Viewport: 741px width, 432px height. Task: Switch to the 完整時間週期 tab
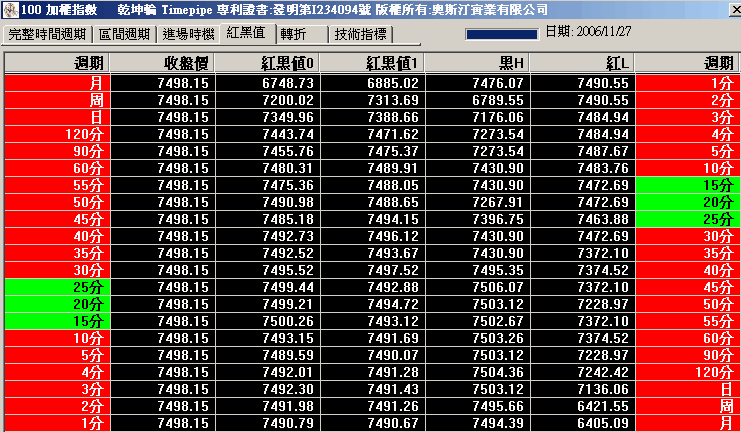[48, 34]
